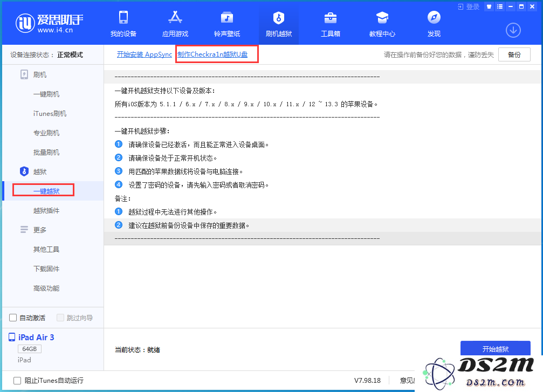Click the 备份 backup button

tap(514, 54)
